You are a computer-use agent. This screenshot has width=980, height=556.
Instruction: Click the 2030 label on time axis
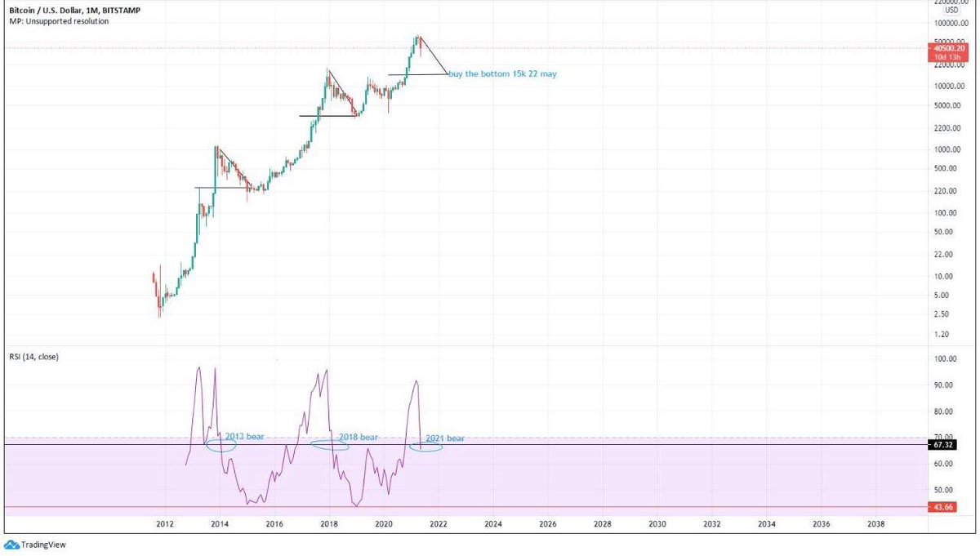coord(657,524)
